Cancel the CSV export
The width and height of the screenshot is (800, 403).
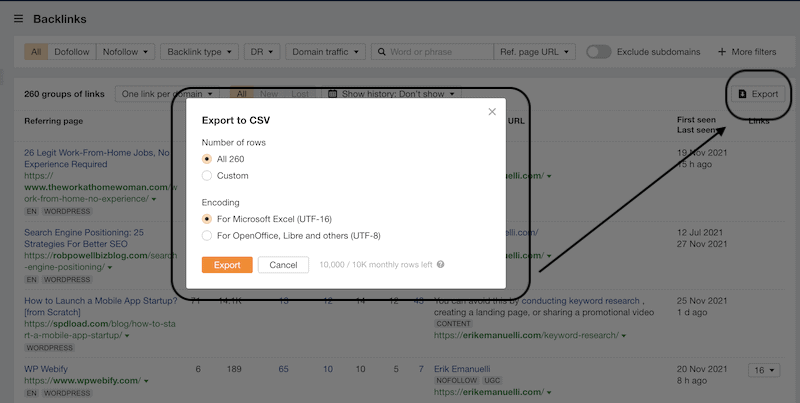(283, 265)
